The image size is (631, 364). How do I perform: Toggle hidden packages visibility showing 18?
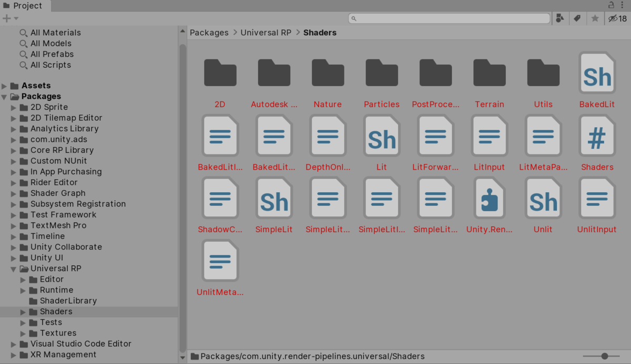(617, 18)
